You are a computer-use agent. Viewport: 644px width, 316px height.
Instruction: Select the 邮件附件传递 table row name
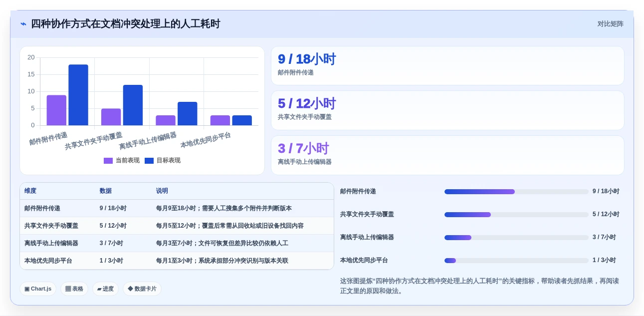click(x=42, y=209)
